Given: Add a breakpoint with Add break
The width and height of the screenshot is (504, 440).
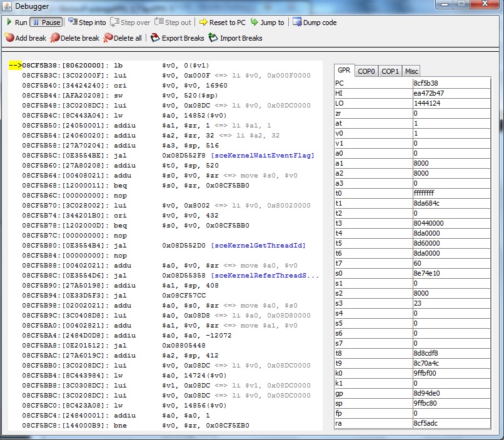Looking at the screenshot, I should tap(25, 38).
